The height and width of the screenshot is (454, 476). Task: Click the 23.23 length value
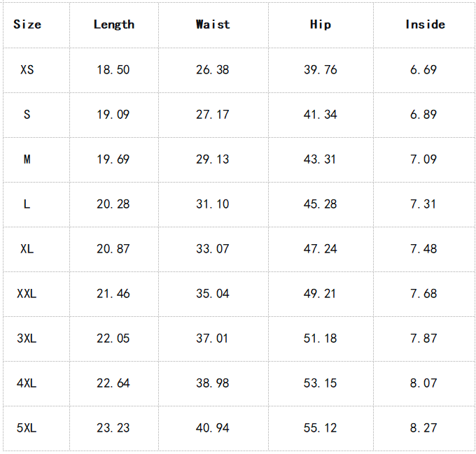(113, 428)
